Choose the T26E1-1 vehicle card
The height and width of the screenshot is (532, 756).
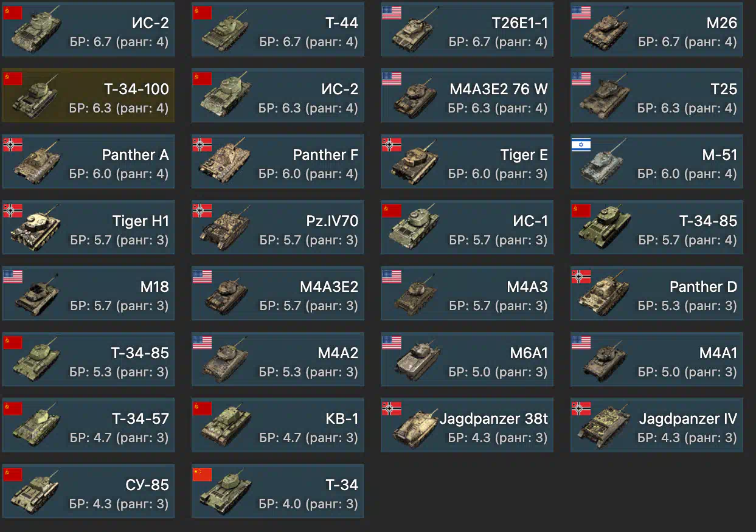pos(467,30)
